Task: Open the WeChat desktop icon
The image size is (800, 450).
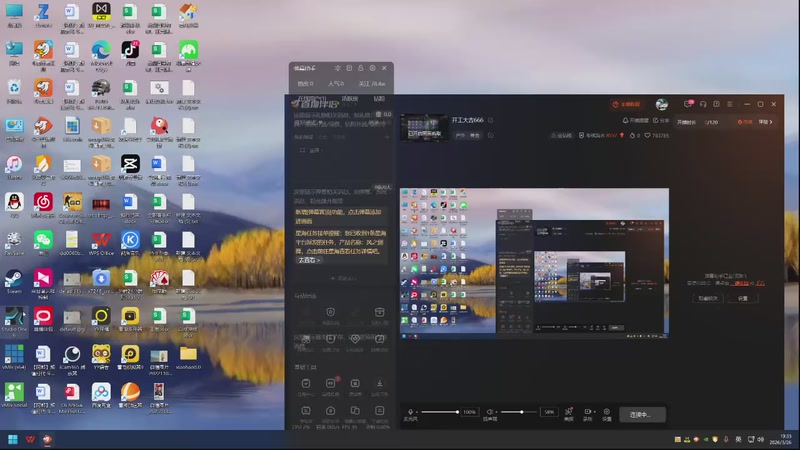Action: pyautogui.click(x=43, y=243)
